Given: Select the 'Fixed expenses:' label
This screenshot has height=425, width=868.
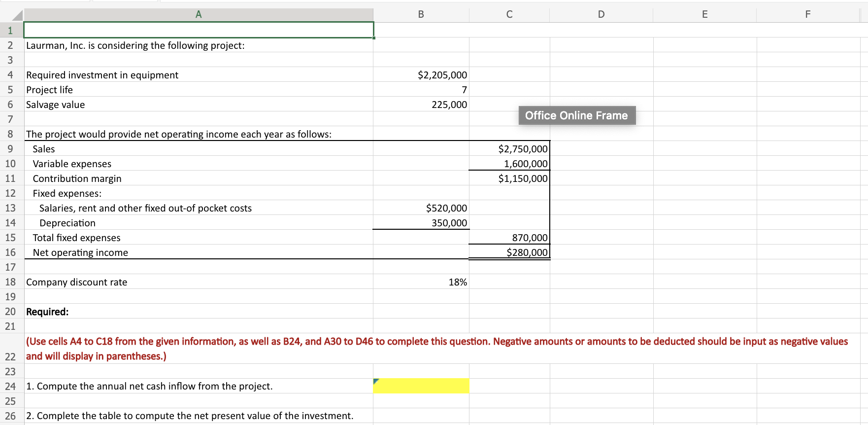Looking at the screenshot, I should [x=67, y=193].
